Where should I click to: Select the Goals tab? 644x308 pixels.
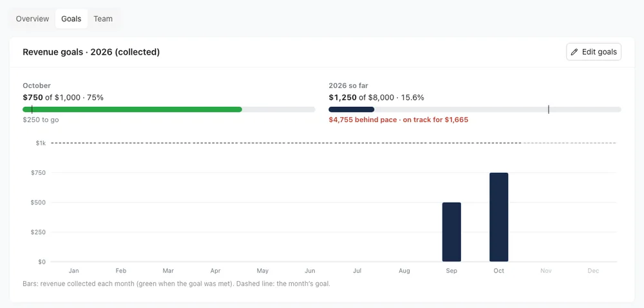click(x=71, y=19)
